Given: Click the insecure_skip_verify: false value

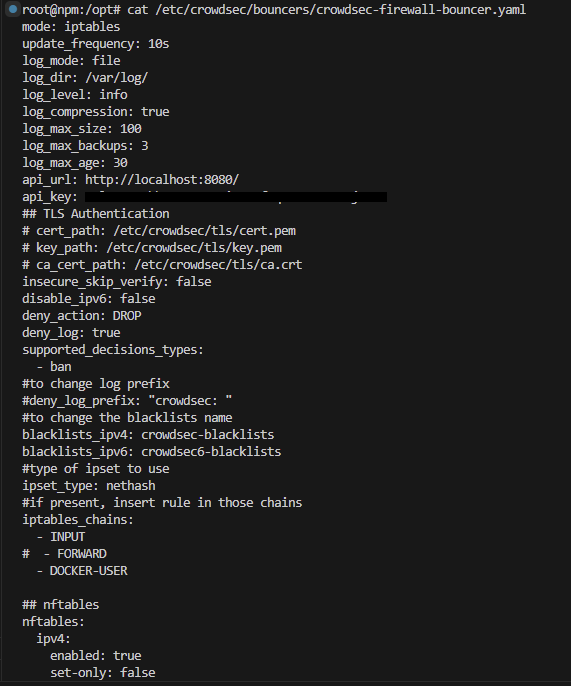Looking at the screenshot, I should coord(193,281).
